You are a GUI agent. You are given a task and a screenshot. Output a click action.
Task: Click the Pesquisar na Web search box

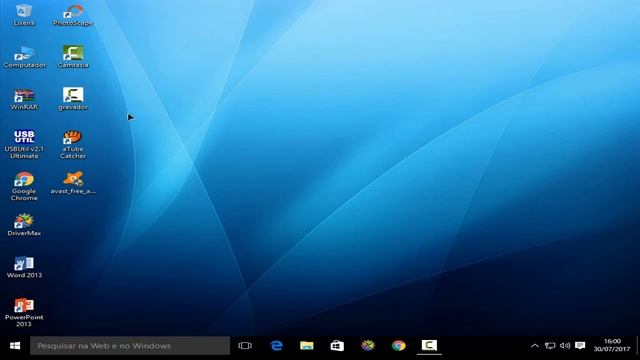pyautogui.click(x=130, y=346)
